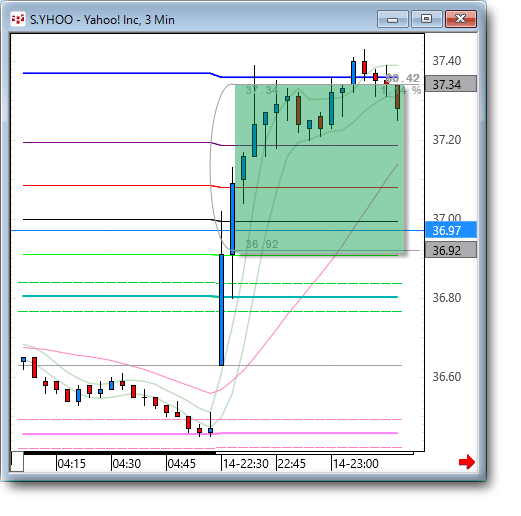Click the 37.20 price axis label
Viewport: 521px width, 516px height.
tap(446, 140)
